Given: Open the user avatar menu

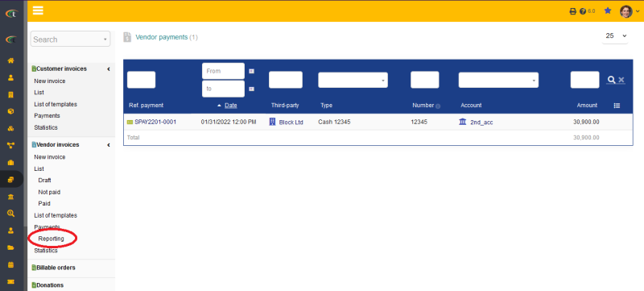Looking at the screenshot, I should click(630, 11).
